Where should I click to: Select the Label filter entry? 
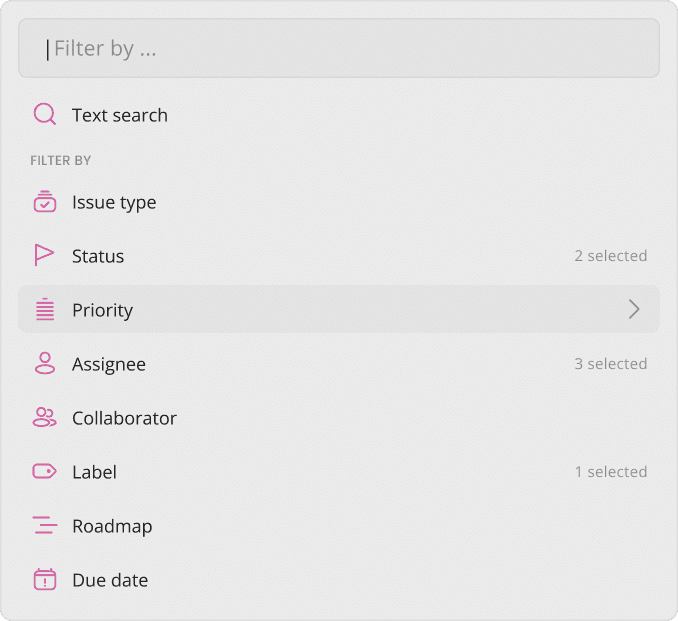(339, 472)
